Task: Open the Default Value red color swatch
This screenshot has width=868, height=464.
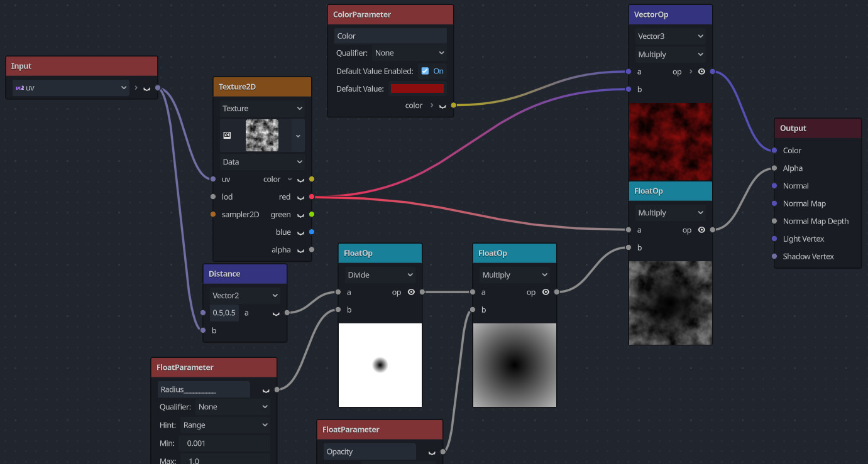Action: pyautogui.click(x=417, y=89)
